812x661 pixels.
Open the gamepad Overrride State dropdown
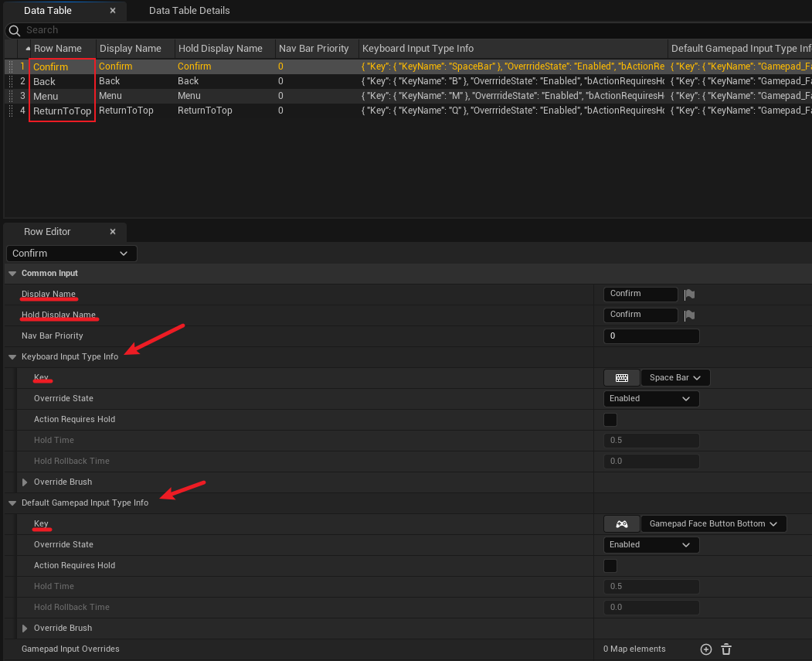tap(651, 544)
